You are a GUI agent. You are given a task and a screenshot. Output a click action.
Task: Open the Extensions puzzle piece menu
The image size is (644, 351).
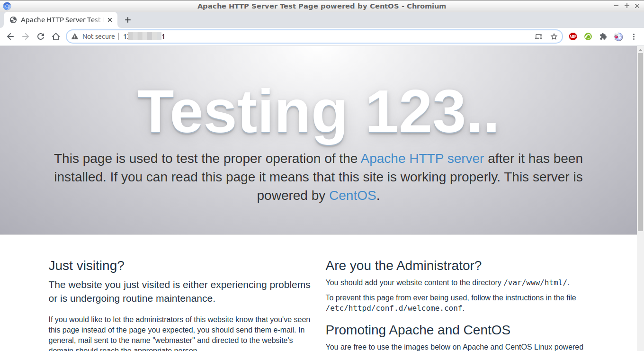click(603, 36)
